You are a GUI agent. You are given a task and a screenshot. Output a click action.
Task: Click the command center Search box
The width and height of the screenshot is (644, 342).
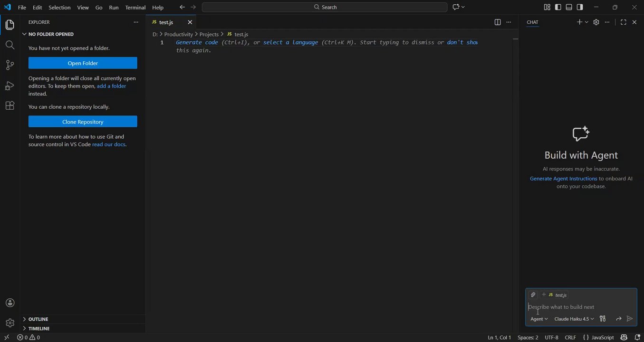[x=325, y=7]
